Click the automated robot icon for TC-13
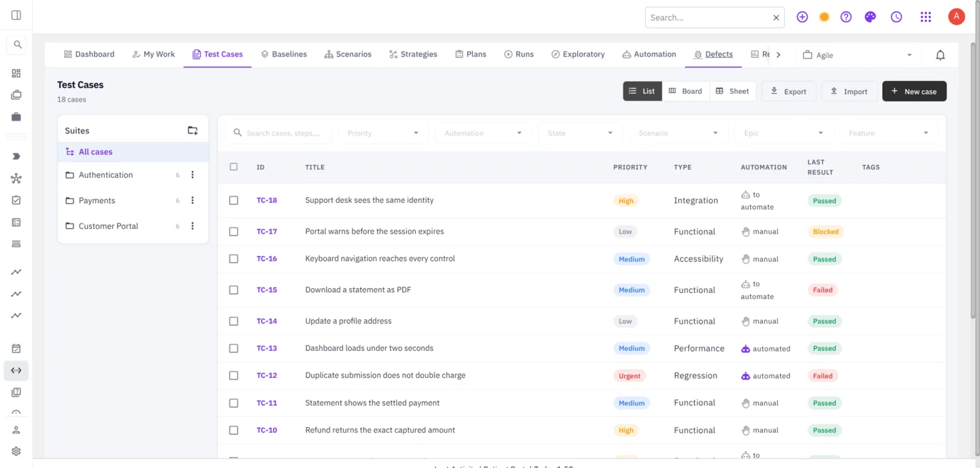The height and width of the screenshot is (468, 980). click(x=745, y=348)
